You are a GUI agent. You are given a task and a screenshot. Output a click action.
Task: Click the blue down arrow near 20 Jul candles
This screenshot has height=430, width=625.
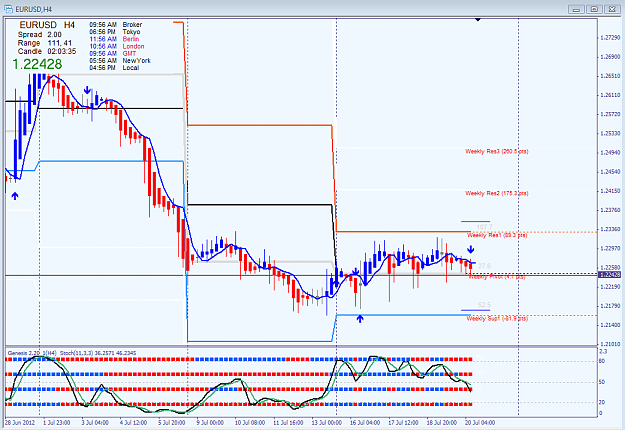[x=471, y=250]
